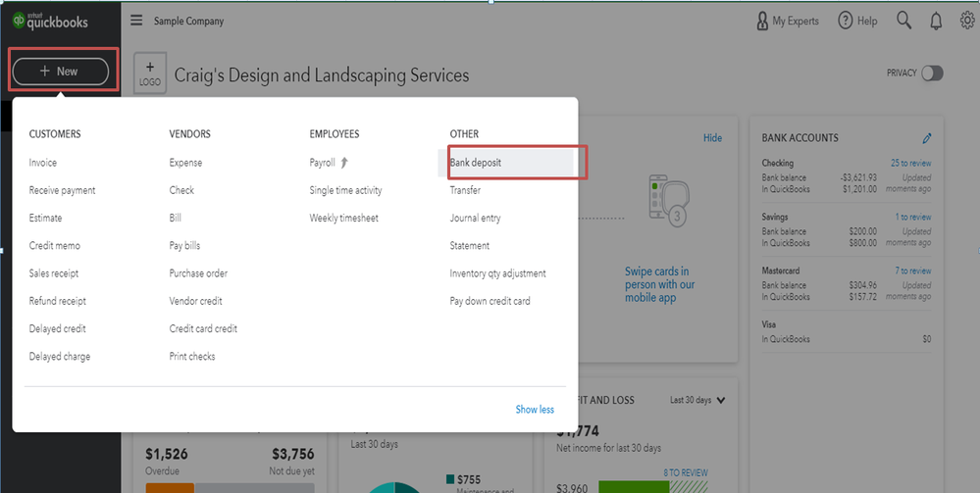Select Refund receipt

click(x=58, y=301)
